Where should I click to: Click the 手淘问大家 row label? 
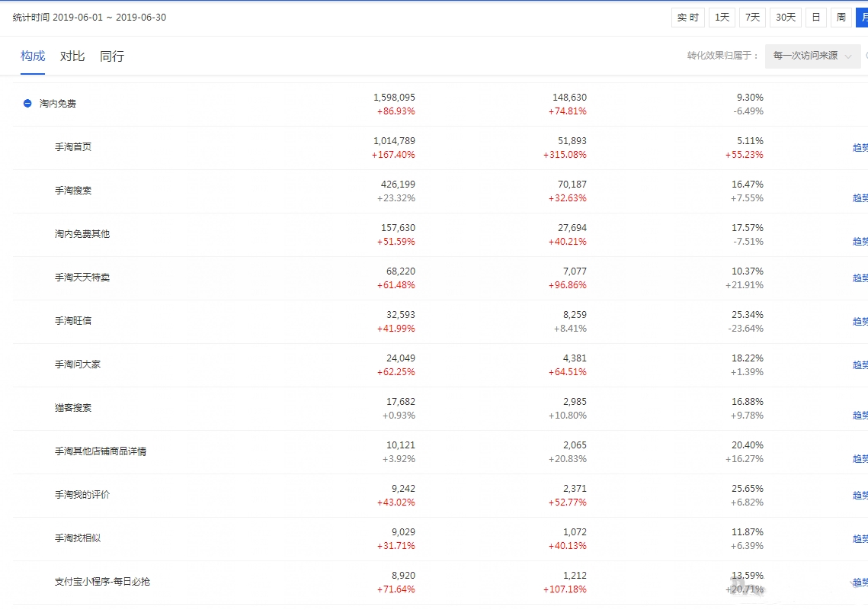click(78, 364)
